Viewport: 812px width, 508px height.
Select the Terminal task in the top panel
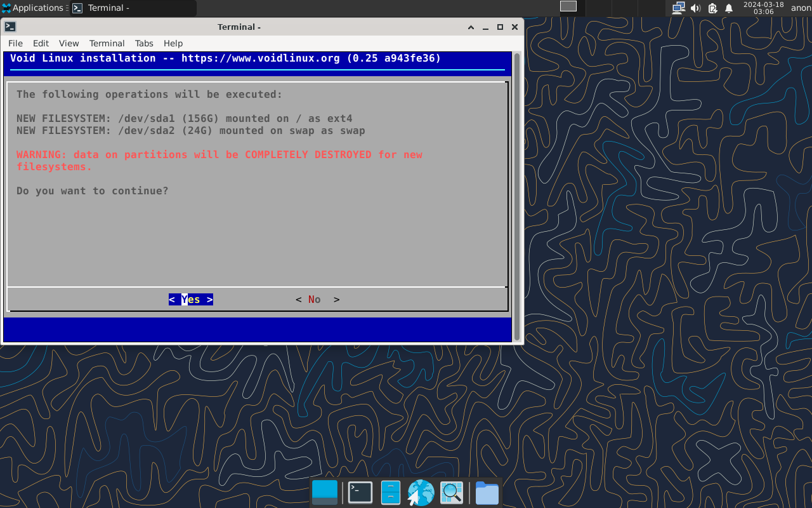pos(133,8)
